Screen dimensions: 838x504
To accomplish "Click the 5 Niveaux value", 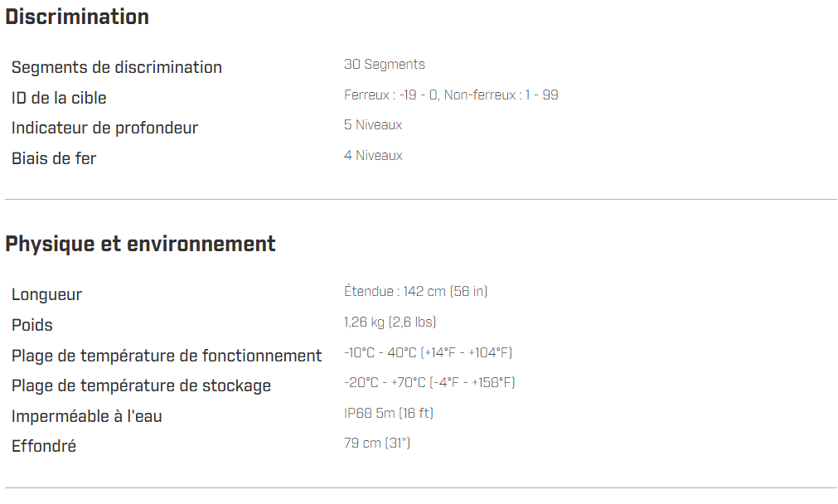I will click(x=373, y=125).
